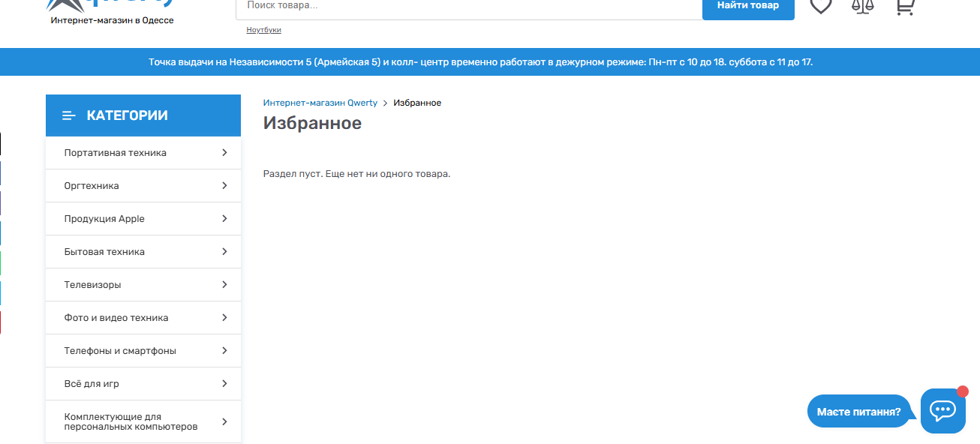Click the Избранное breadcrumb item
The height and width of the screenshot is (444, 980).
[417, 103]
